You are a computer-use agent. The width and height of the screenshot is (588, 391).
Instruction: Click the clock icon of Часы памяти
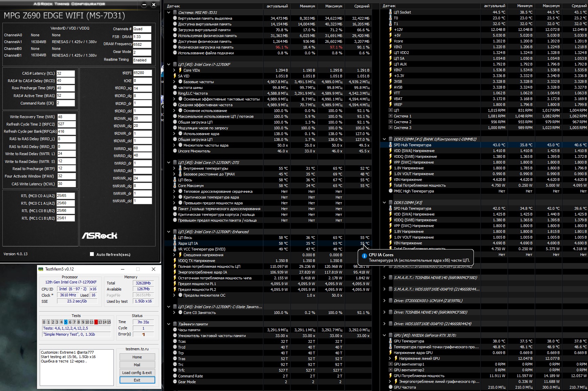coord(175,330)
